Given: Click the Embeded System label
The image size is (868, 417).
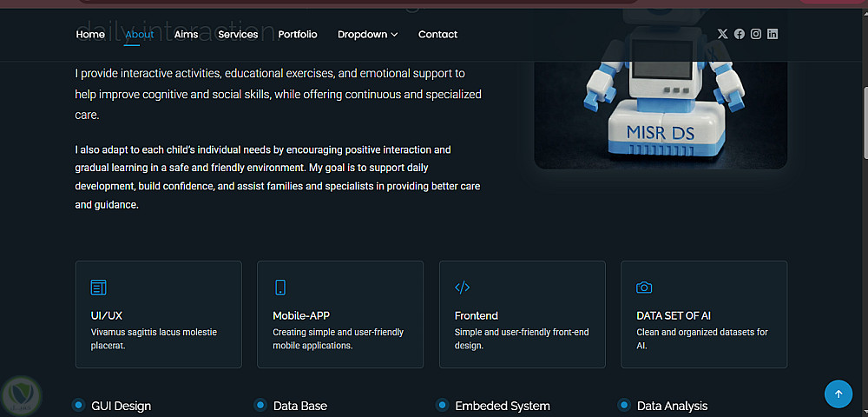Looking at the screenshot, I should tap(503, 406).
